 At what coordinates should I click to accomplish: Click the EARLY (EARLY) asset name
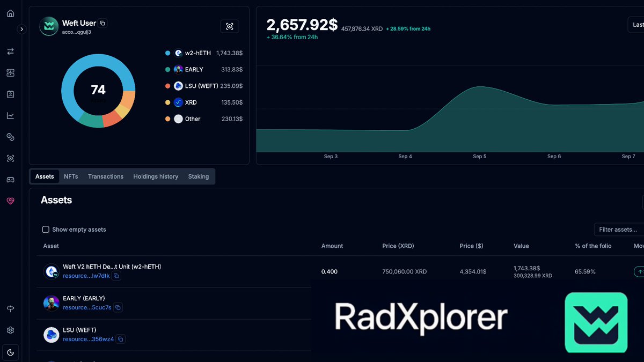[84, 298]
